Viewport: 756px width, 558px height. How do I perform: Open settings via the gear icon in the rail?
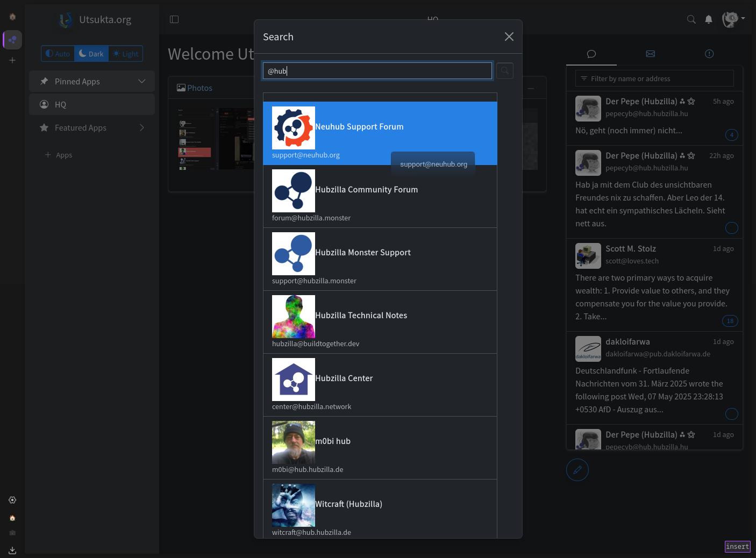tap(12, 500)
